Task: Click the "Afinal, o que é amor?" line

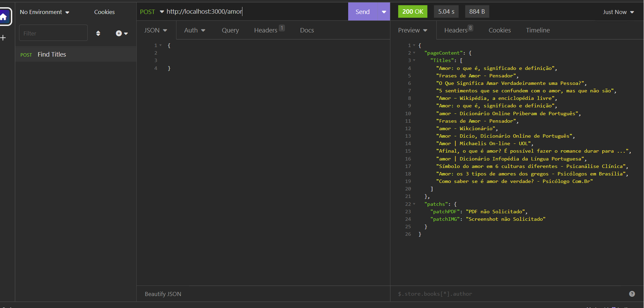Action: tap(534, 151)
